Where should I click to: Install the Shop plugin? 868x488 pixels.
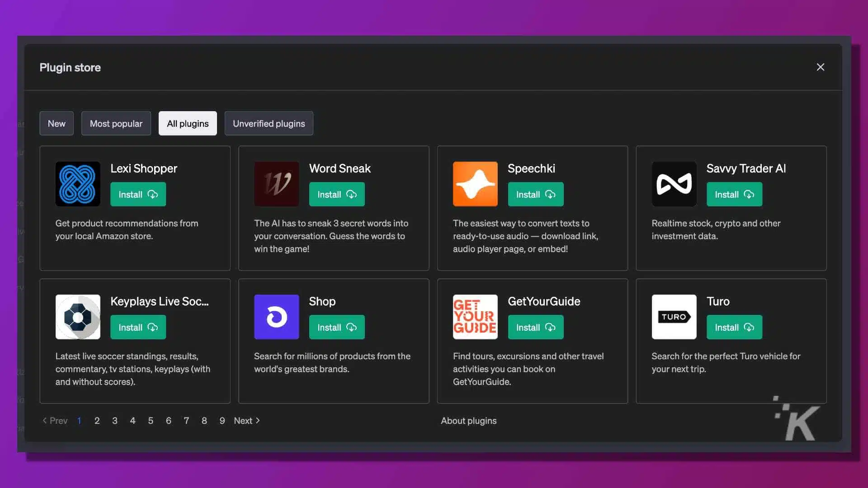[336, 327]
